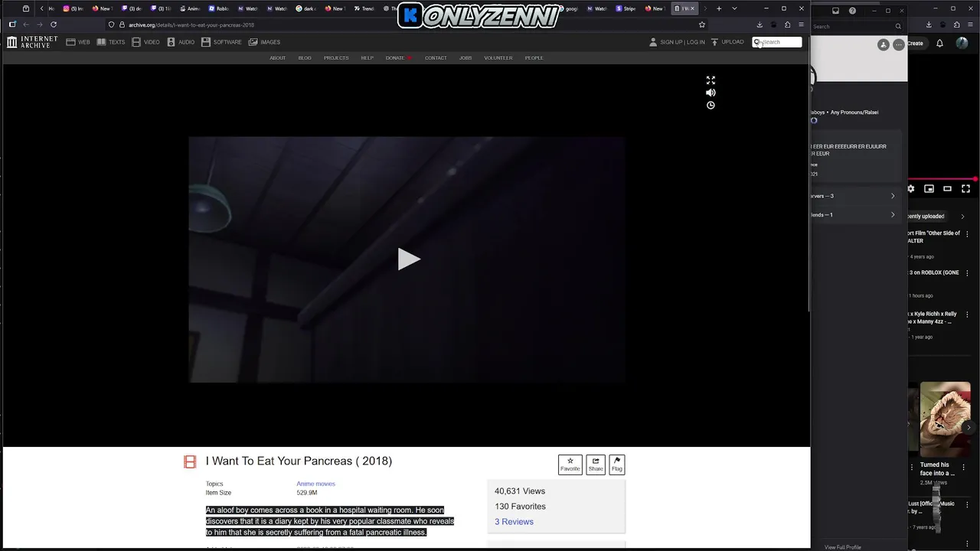The width and height of the screenshot is (980, 551).
Task: Focus the Internet Archive search field
Action: click(x=777, y=42)
